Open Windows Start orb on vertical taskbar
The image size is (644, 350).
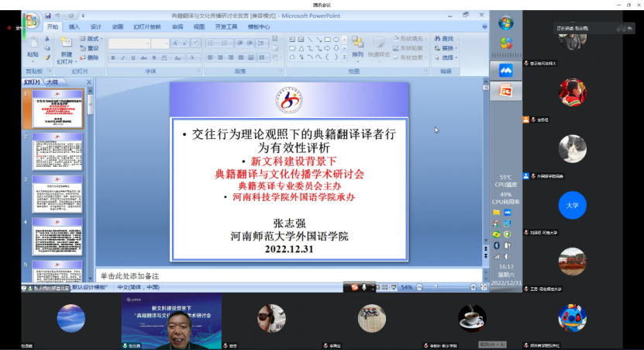point(506,23)
